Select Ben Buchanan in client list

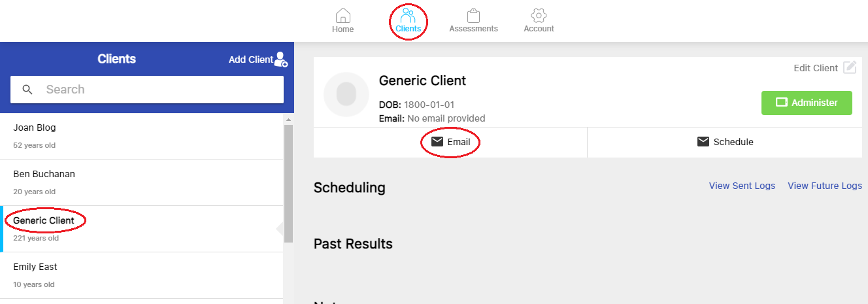pos(142,182)
